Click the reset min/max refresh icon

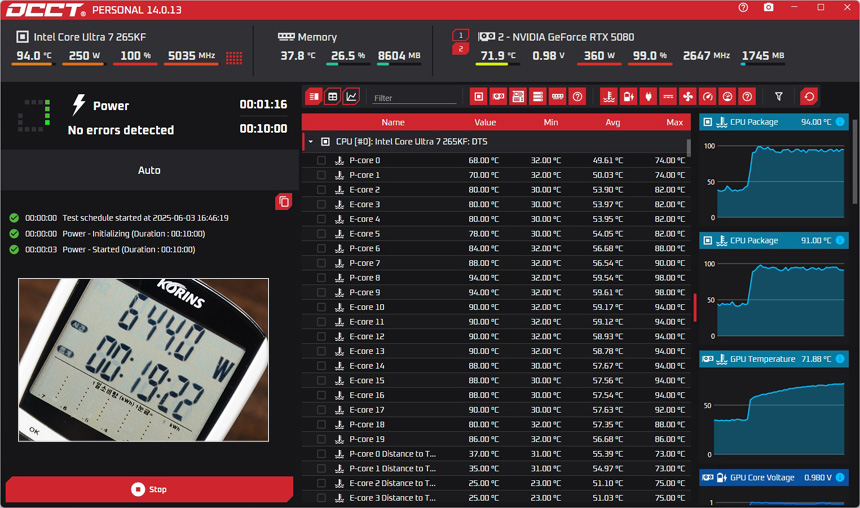[809, 97]
